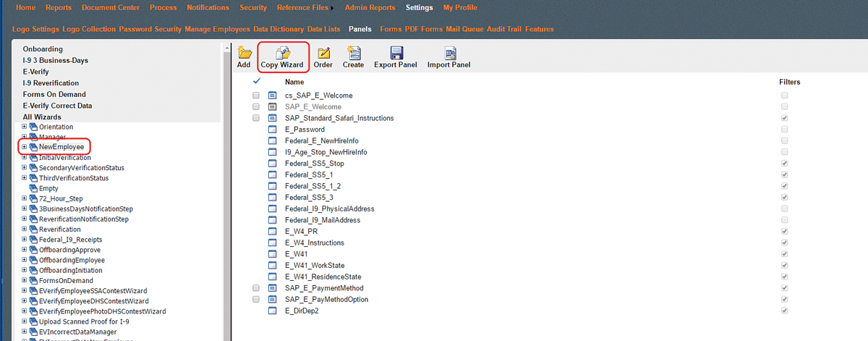Open the E_W4_Instructions panel link

[314, 243]
